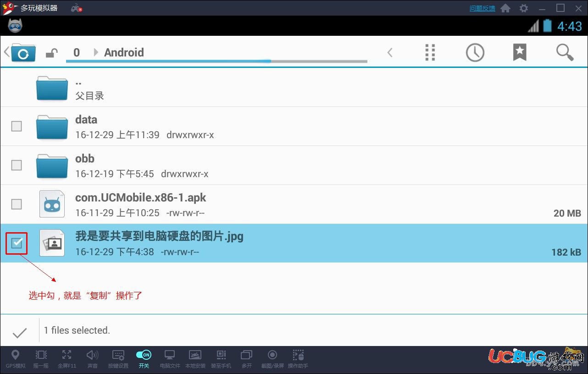Image resolution: width=588 pixels, height=374 pixels.
Task: Click the 20 MB size text
Action: click(567, 213)
